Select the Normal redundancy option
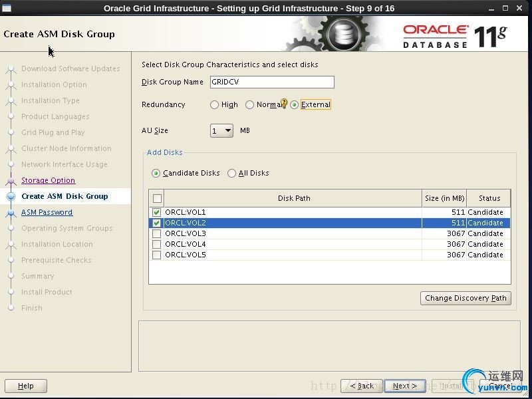The height and width of the screenshot is (399, 532). [x=250, y=105]
